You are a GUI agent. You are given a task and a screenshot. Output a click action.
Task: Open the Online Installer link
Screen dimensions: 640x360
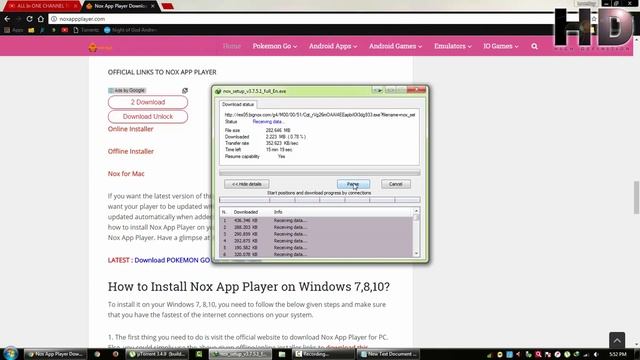pyautogui.click(x=131, y=129)
